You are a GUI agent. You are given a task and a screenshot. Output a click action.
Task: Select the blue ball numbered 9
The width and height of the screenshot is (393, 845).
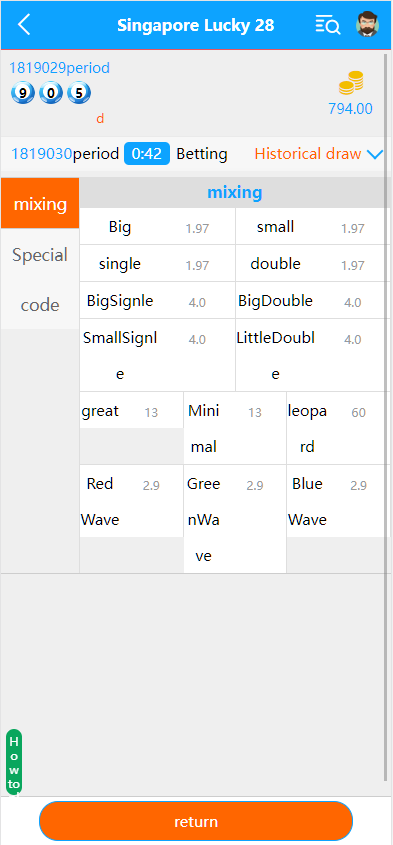pyautogui.click(x=23, y=94)
